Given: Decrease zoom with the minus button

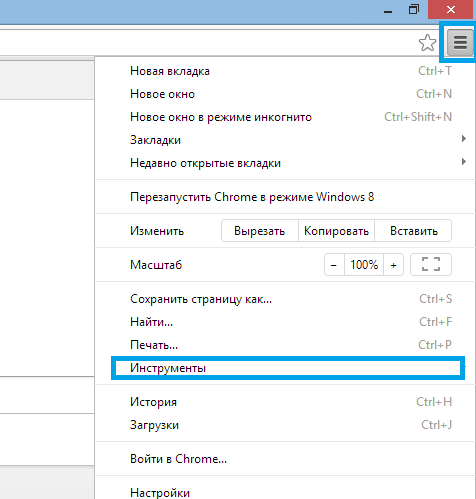Looking at the screenshot, I should [x=334, y=265].
